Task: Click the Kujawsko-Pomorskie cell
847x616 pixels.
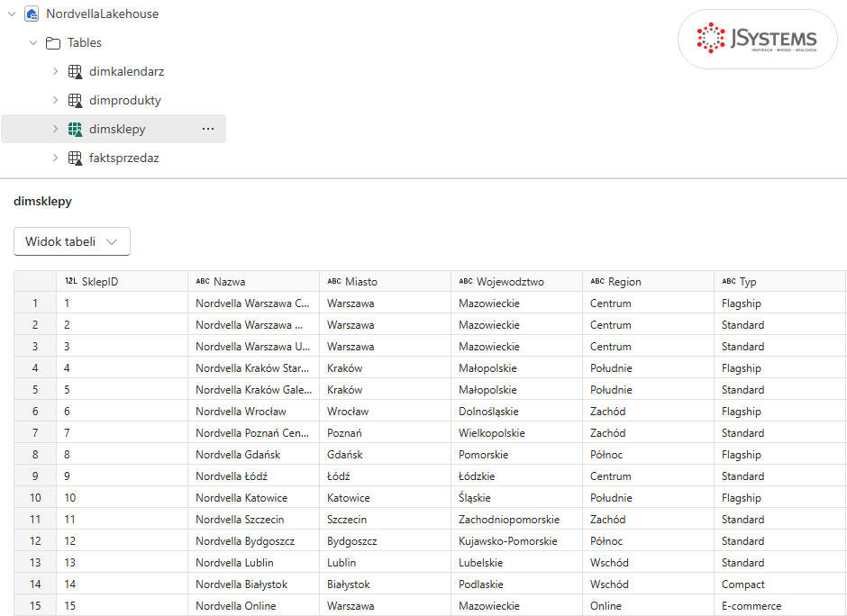Action: tap(517, 540)
